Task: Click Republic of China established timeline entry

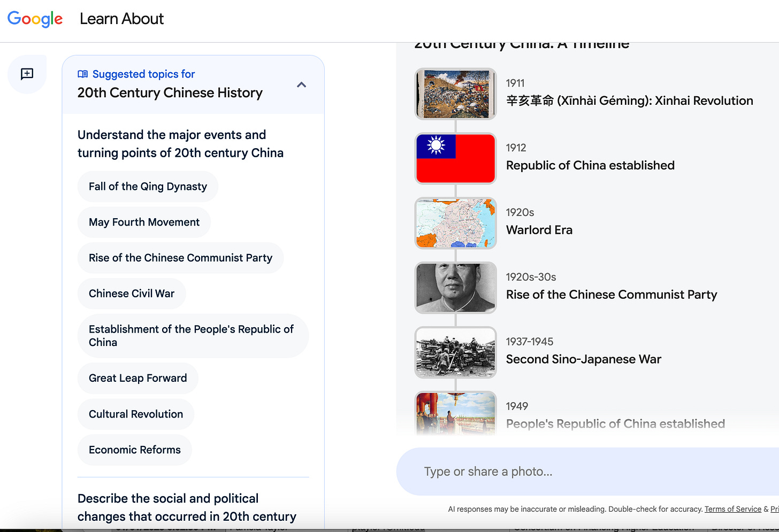Action: [590, 166]
